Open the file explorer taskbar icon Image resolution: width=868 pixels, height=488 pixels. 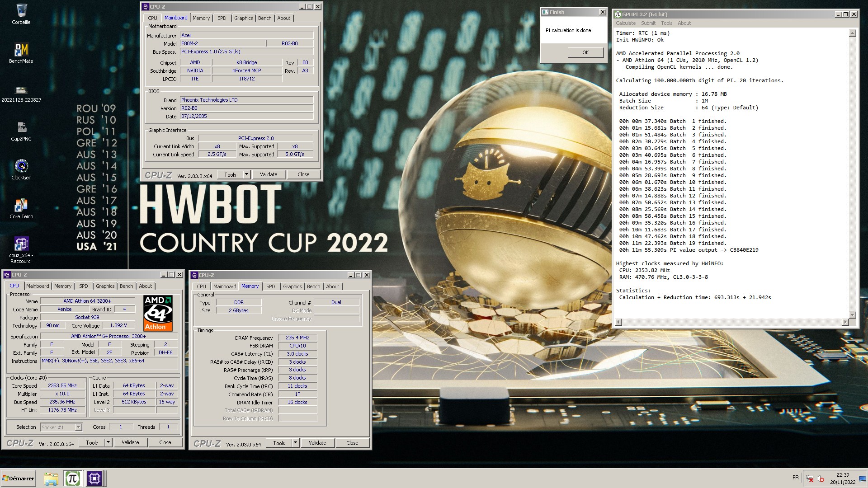pyautogui.click(x=51, y=479)
